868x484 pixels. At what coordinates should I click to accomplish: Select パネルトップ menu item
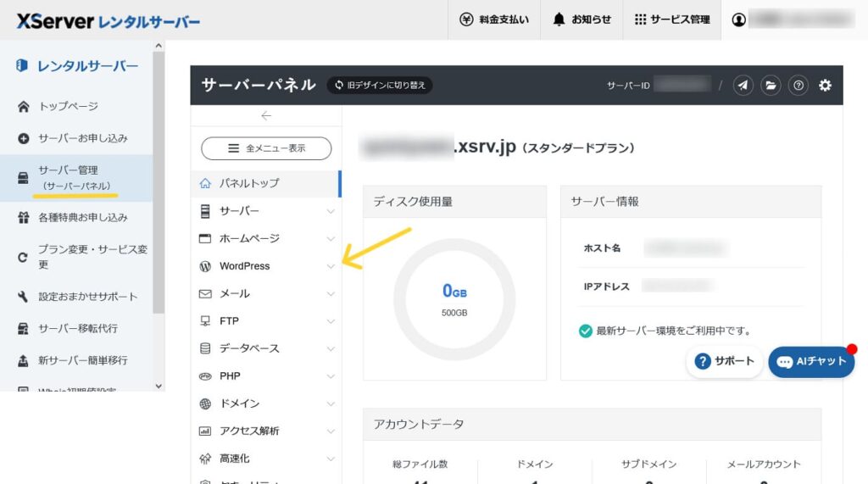coord(265,183)
